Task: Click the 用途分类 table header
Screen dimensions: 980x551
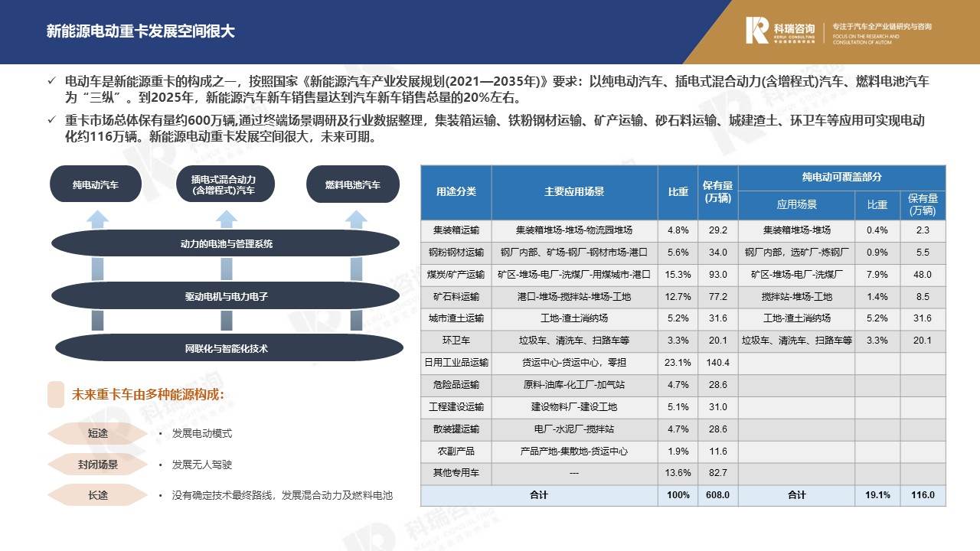Action: pos(456,192)
